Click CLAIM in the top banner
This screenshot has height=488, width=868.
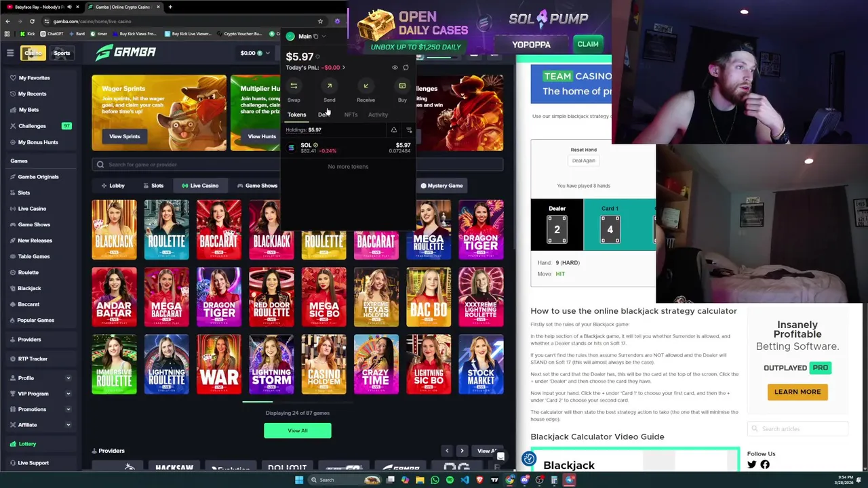pyautogui.click(x=588, y=44)
